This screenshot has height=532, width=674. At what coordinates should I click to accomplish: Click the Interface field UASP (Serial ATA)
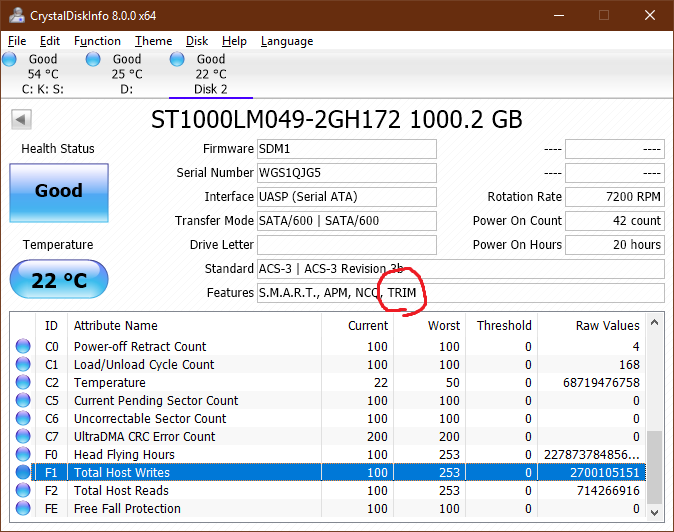coord(346,197)
